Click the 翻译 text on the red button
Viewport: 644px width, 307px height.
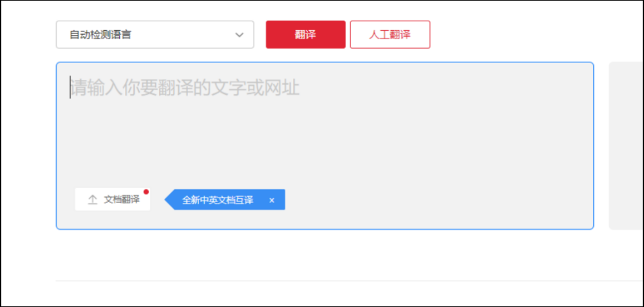305,35
